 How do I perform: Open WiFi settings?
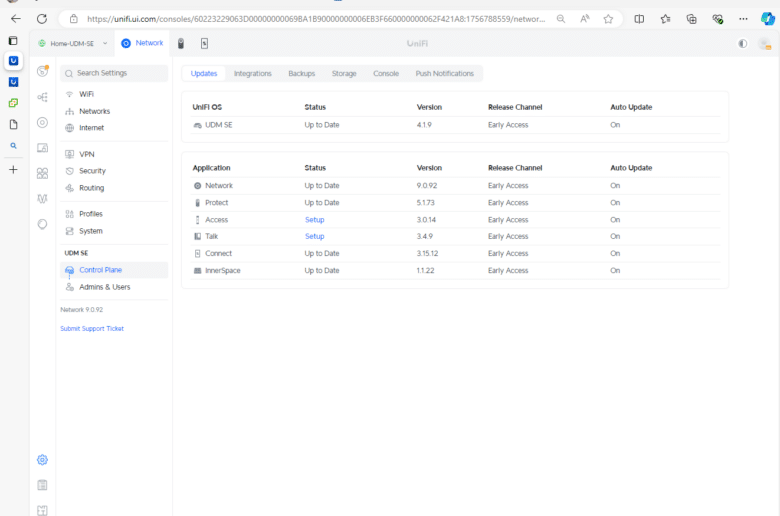86,94
